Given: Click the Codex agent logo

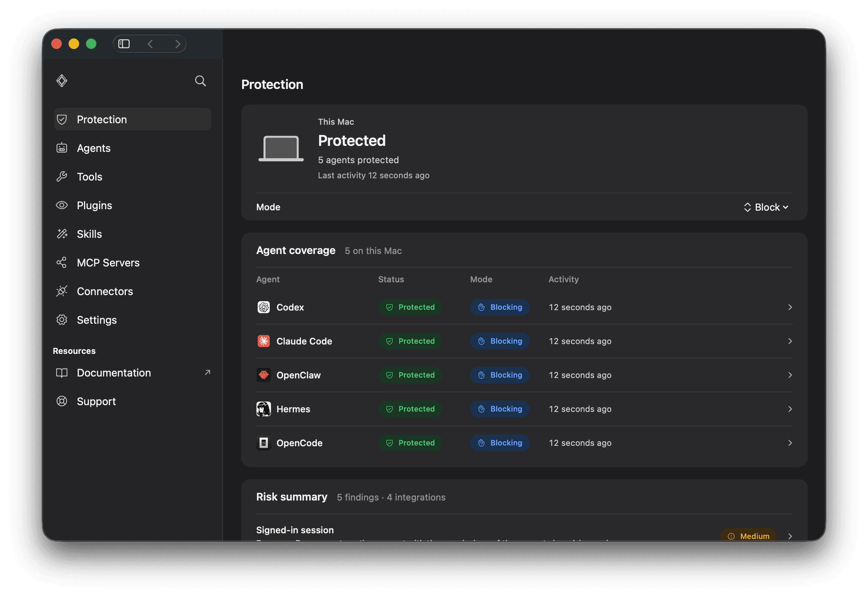Looking at the screenshot, I should [x=264, y=307].
